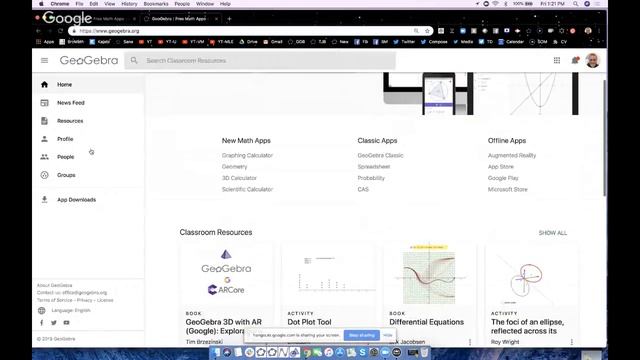Open CAS link
Viewport: 640px width, 360px height.
point(363,189)
